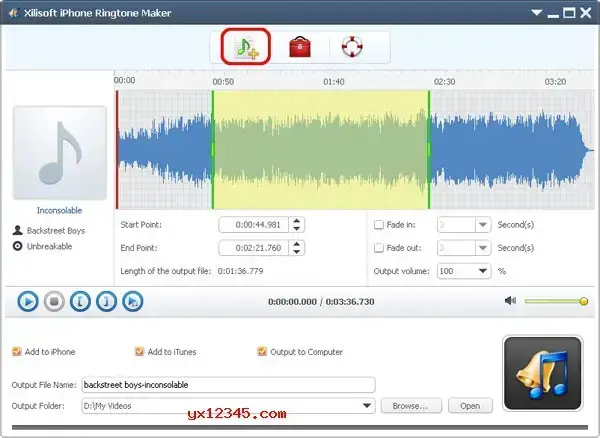Minimize the Ringtone Maker window
This screenshot has width=600, height=438.
[x=553, y=14]
